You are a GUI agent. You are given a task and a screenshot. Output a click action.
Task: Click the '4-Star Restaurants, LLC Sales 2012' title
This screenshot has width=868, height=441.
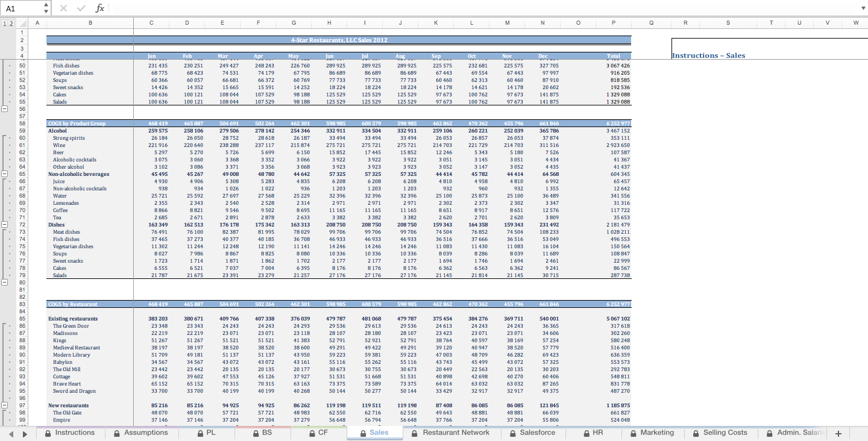[339, 40]
